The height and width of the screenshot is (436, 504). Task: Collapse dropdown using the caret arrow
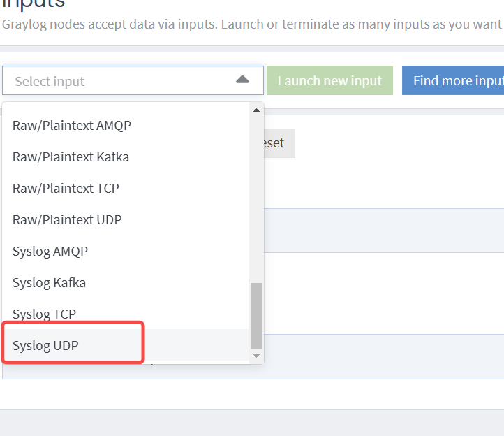coord(242,80)
